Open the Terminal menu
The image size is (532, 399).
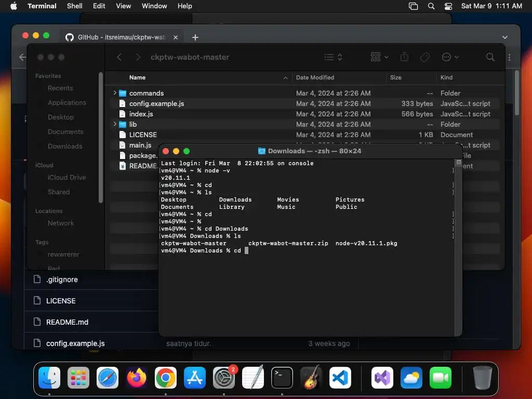click(x=42, y=6)
